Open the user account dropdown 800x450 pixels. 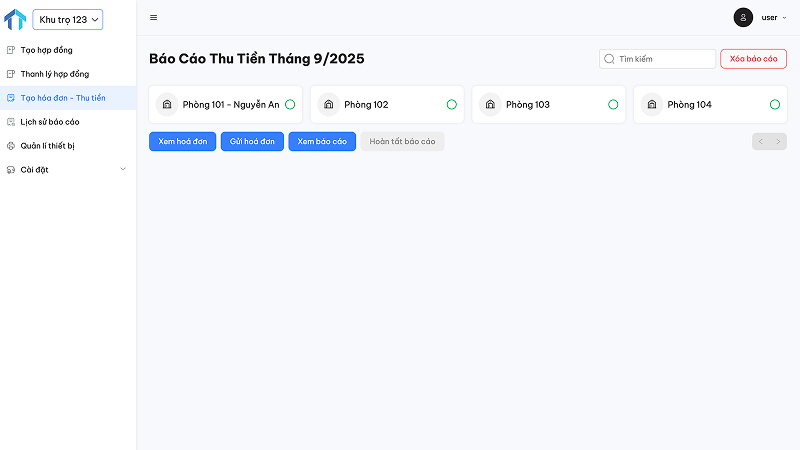[x=773, y=18]
